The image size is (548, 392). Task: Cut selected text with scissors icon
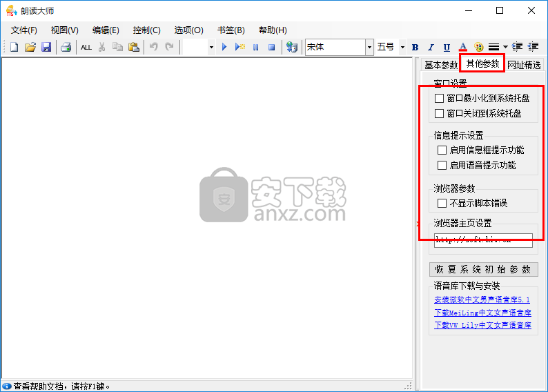[x=101, y=47]
